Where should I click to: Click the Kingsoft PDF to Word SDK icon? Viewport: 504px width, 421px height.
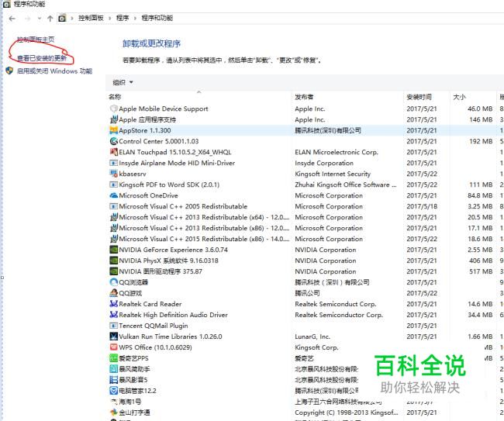pos(113,185)
